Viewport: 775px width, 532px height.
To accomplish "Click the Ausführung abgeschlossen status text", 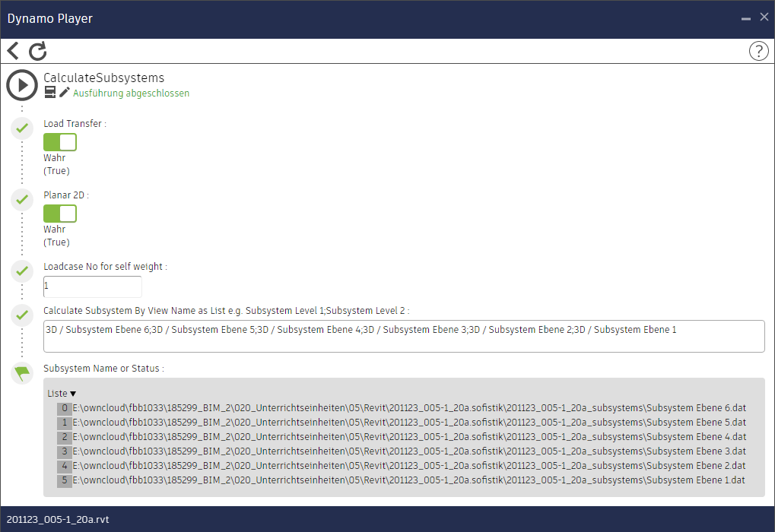I will pyautogui.click(x=131, y=93).
